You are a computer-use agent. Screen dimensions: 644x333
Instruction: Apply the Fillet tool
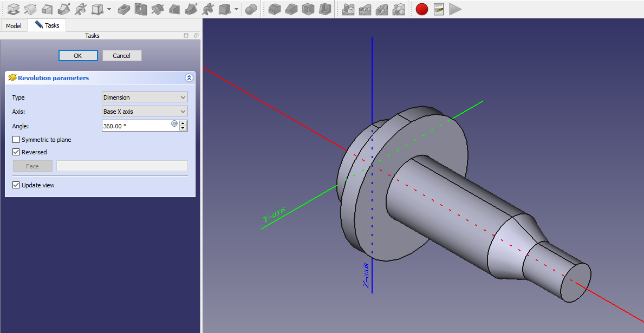pos(275,9)
